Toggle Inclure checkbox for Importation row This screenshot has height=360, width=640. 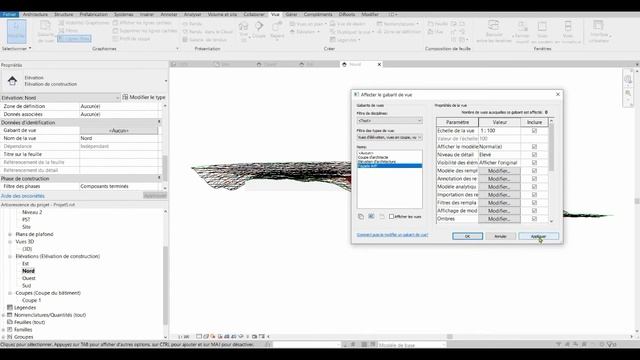[534, 195]
